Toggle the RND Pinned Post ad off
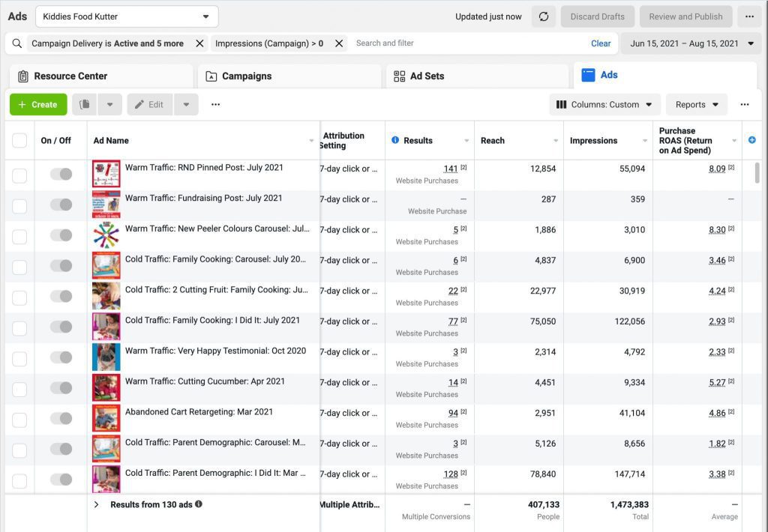768x532 pixels. point(61,175)
